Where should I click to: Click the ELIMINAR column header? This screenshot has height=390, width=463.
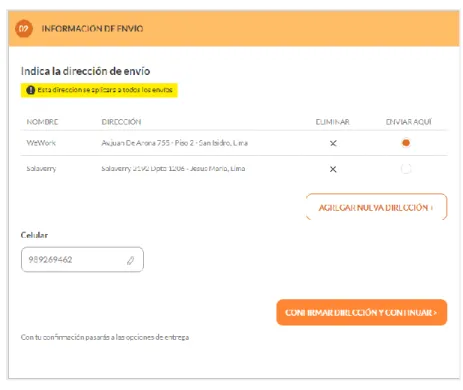[332, 122]
